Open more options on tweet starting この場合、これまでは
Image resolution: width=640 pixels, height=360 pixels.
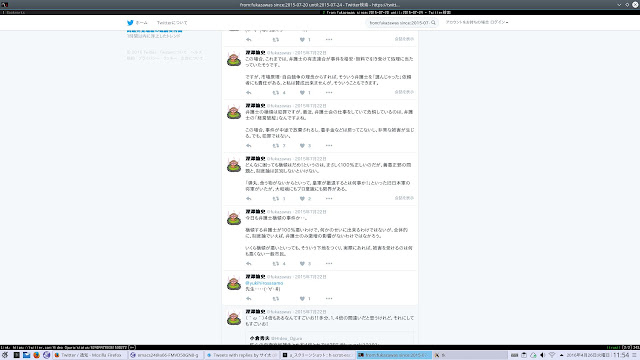[329, 93]
